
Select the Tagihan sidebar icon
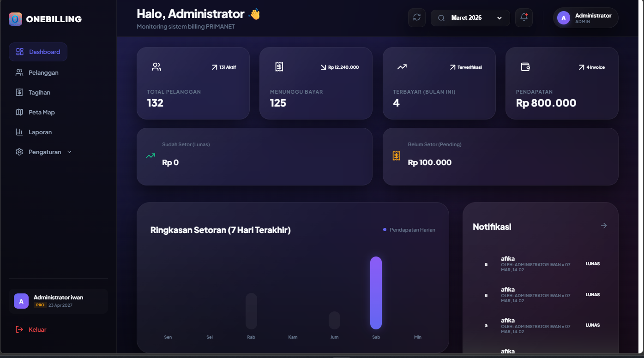tap(19, 92)
